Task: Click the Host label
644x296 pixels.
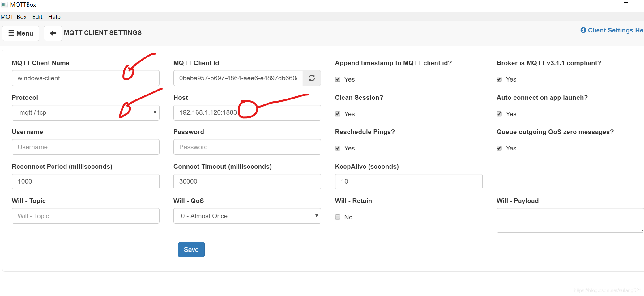Action: pos(181,98)
